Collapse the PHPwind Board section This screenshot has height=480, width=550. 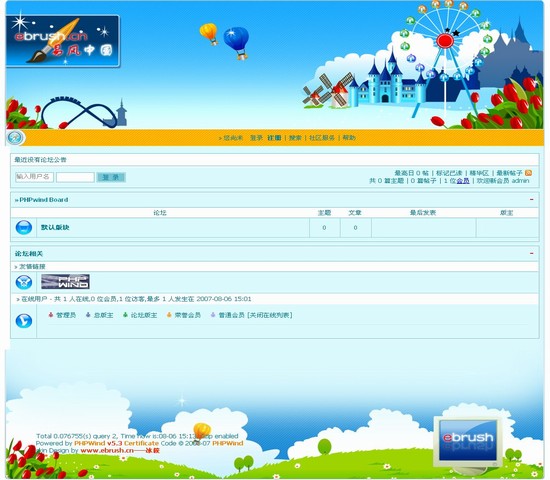coord(532,200)
